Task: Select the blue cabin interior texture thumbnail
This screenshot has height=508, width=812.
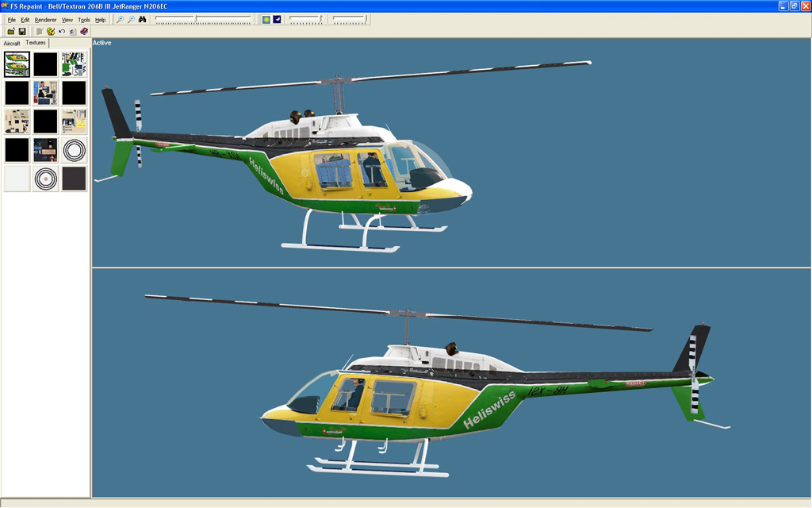Action: point(45,93)
